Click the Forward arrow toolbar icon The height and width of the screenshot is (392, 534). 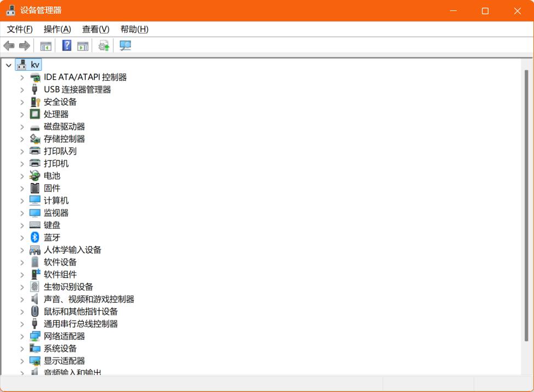click(25, 46)
